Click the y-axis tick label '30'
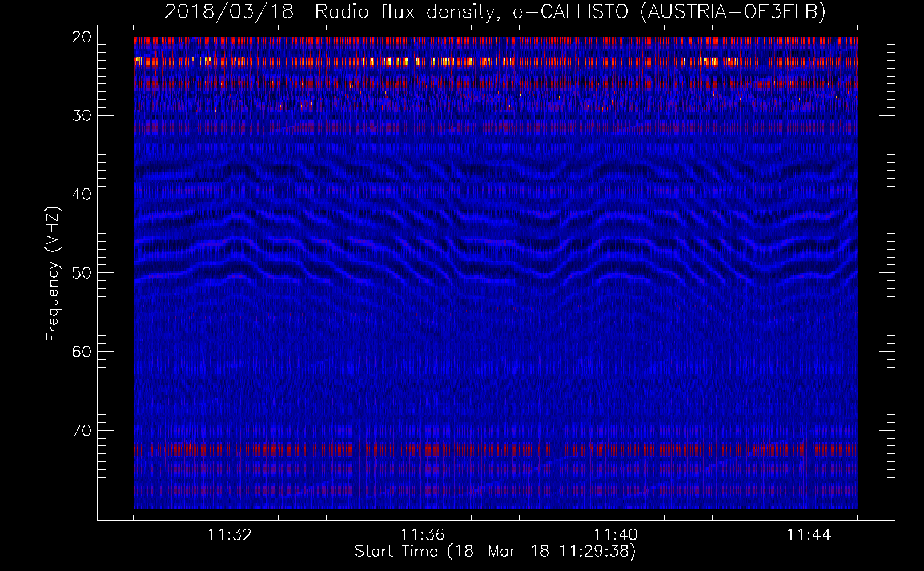 point(82,116)
